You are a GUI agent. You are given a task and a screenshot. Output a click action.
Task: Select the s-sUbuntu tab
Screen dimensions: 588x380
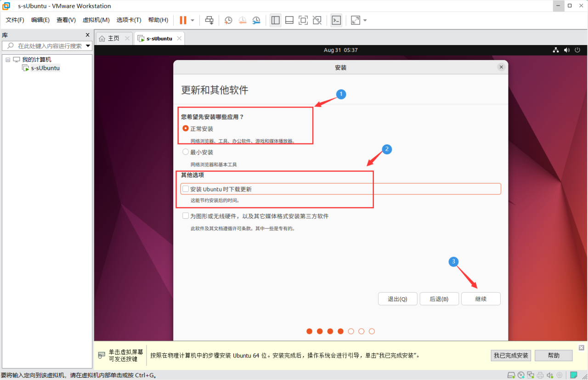[x=159, y=39]
